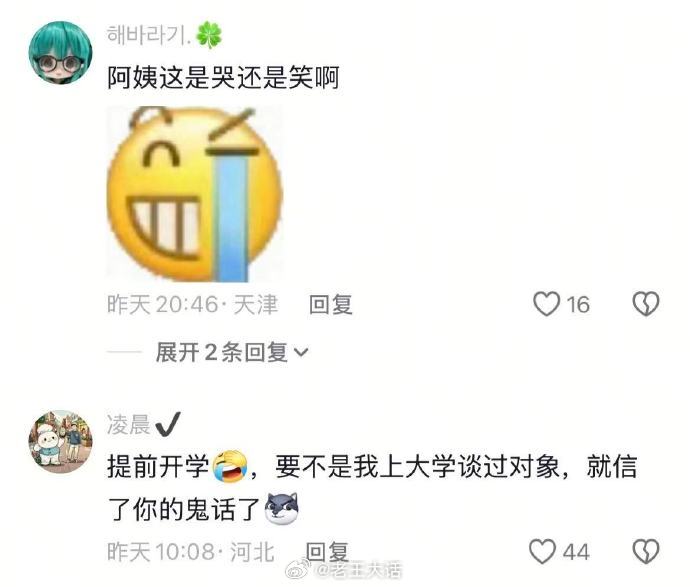The width and height of the screenshot is (690, 587).
Task: Tap the checkmark badge next to 凌晨
Action: pyautogui.click(x=168, y=425)
